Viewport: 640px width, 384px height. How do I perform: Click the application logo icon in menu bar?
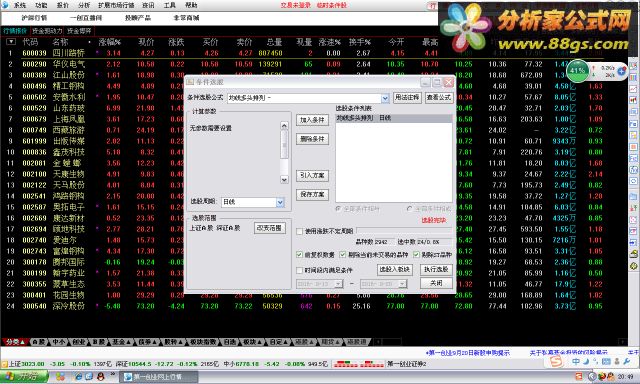click(x=5, y=5)
